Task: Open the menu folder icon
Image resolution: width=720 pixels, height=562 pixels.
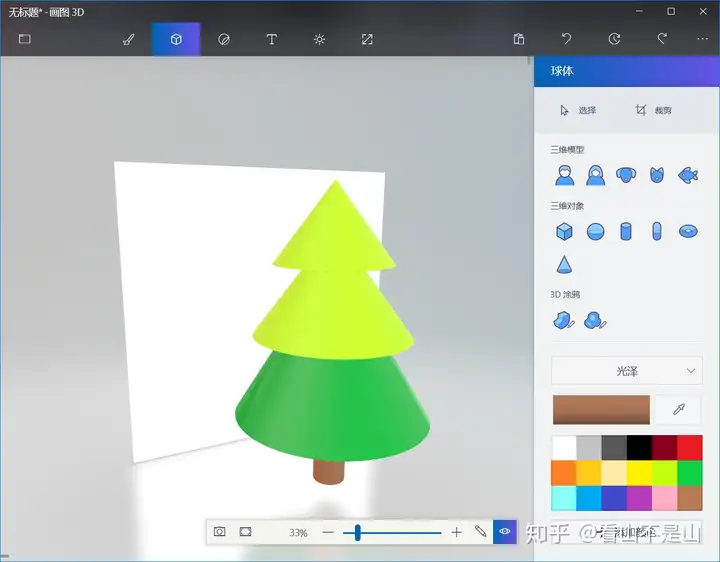Action: [x=24, y=39]
